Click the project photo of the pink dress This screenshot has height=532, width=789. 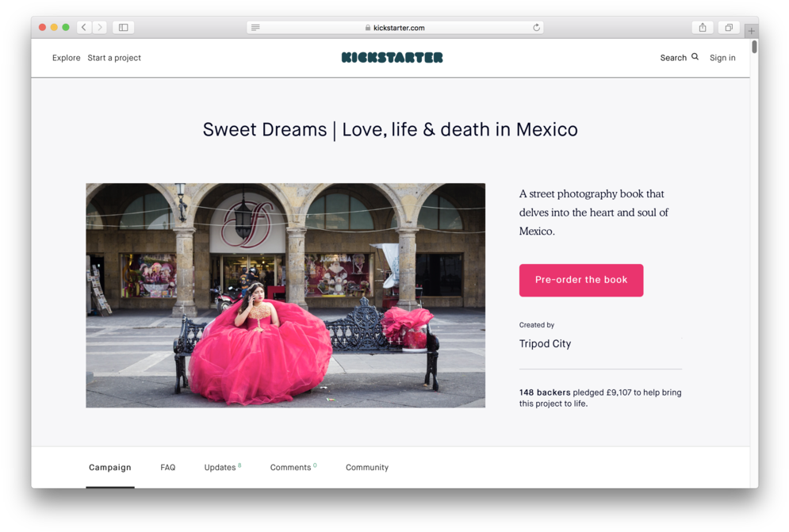tap(285, 295)
